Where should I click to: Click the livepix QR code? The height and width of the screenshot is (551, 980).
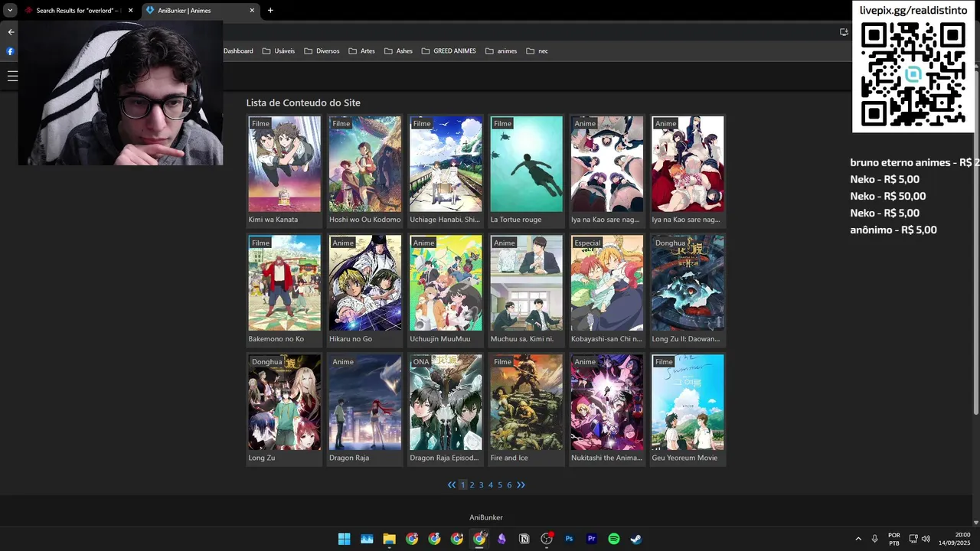click(x=913, y=74)
